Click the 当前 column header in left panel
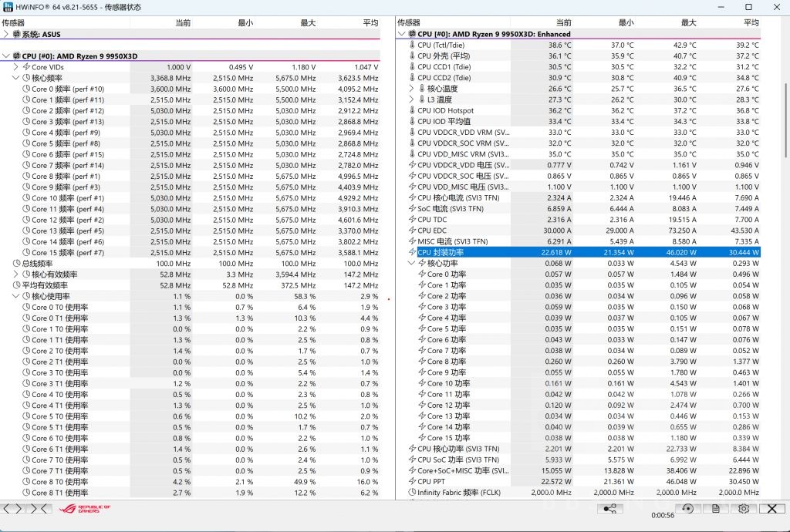The height and width of the screenshot is (532, 790). (x=182, y=23)
